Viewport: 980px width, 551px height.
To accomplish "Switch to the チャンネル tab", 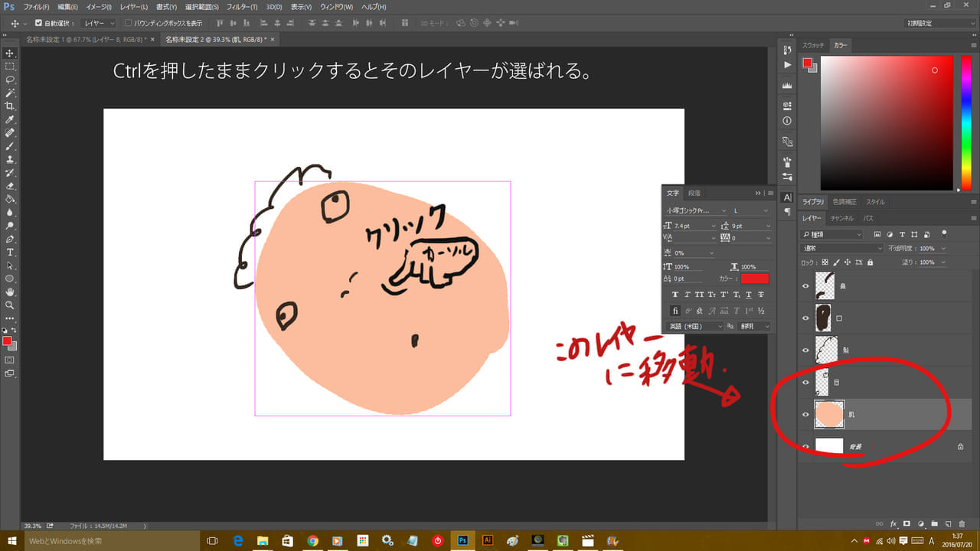I will [x=841, y=219].
